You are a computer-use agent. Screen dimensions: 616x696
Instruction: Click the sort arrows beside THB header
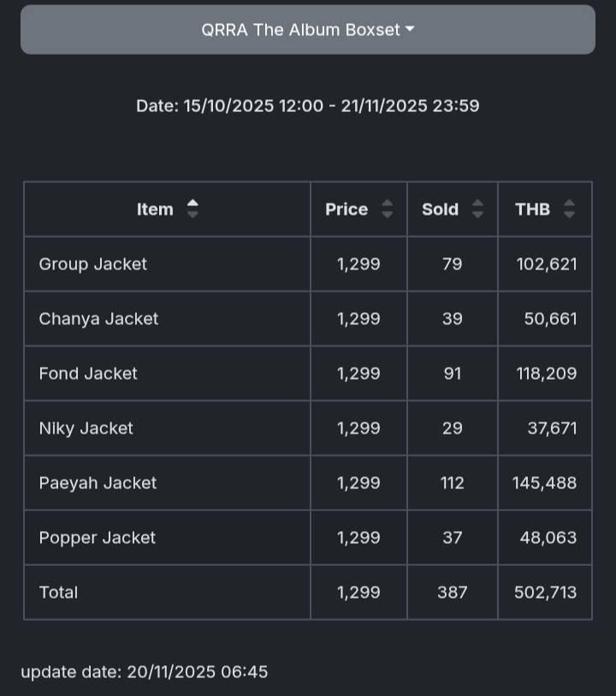pyautogui.click(x=570, y=209)
